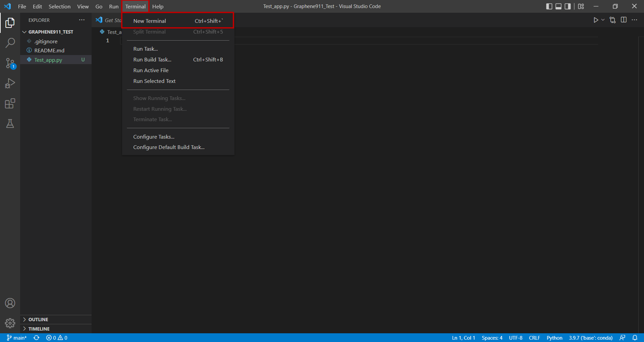Open the Explorer view in activity bar
Screen dimensions: 644x342
point(10,23)
